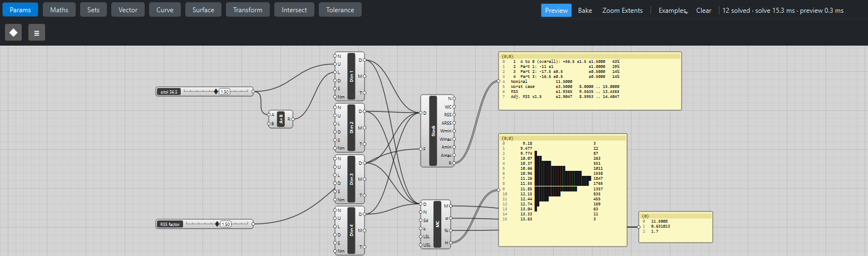
Task: Click the M output port of Dim 2
Action: coord(365,127)
